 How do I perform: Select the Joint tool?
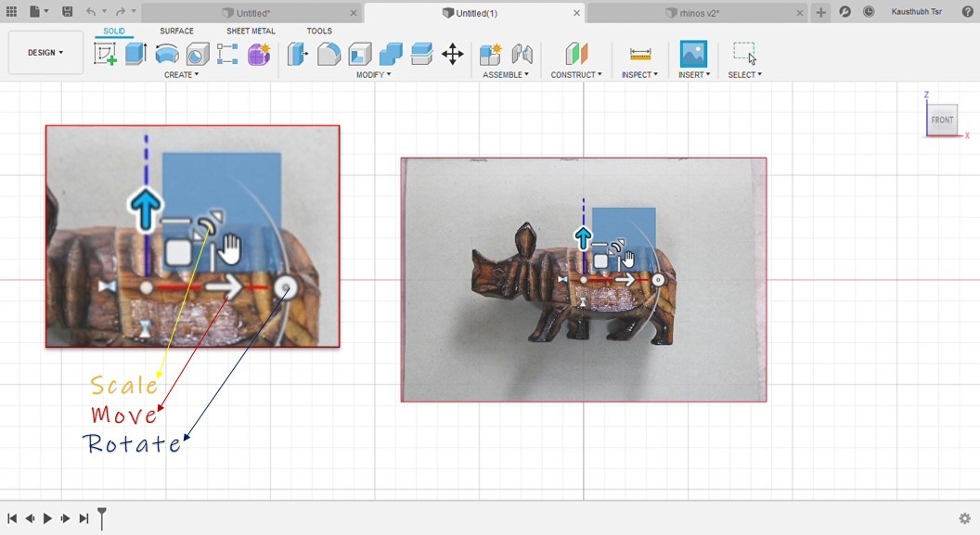522,55
